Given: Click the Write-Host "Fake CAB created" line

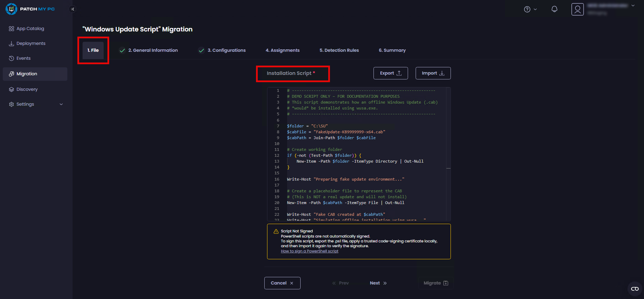Looking at the screenshot, I should [x=336, y=214].
